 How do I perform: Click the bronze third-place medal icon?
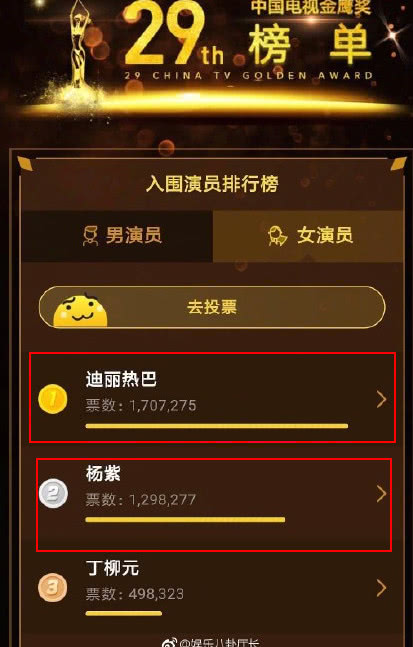click(x=53, y=587)
